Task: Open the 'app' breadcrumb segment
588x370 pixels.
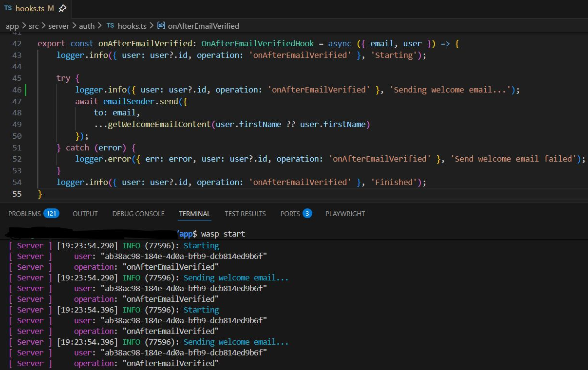Action: 12,26
